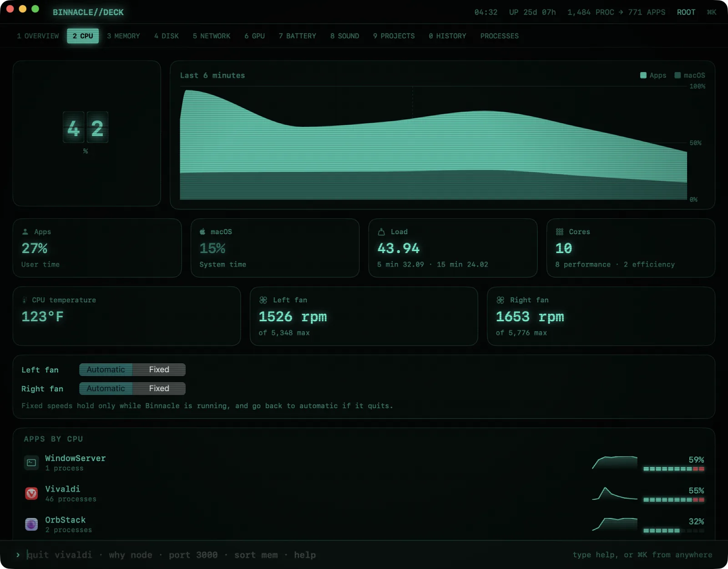This screenshot has width=728, height=569.
Task: Open the Processes tab
Action: click(499, 36)
